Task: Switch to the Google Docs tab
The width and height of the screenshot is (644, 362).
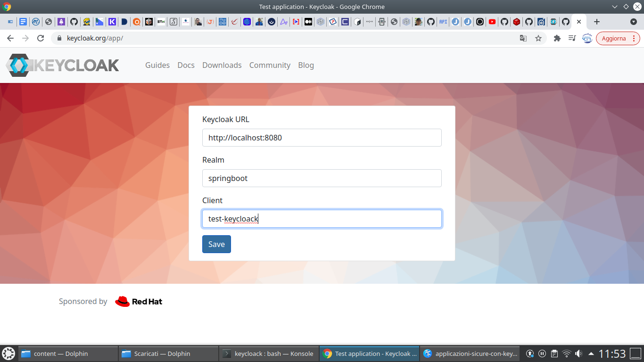Action: (23, 22)
